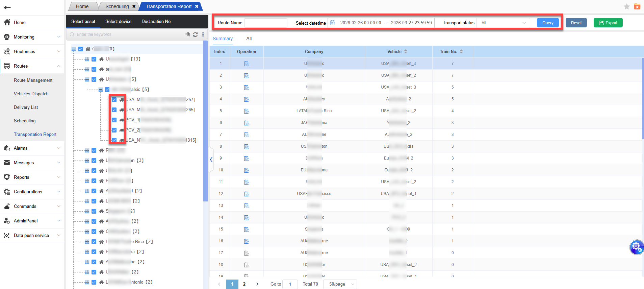Open the Transport status dropdown
Image resolution: width=644 pixels, height=289 pixels.
[503, 23]
